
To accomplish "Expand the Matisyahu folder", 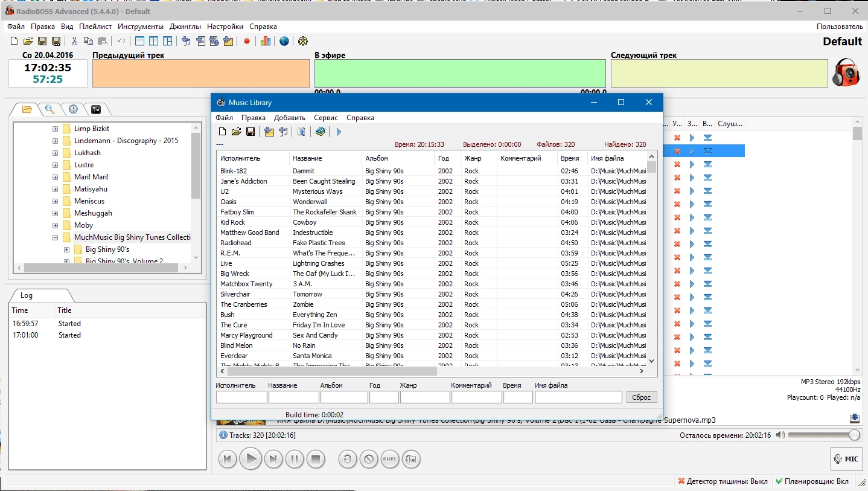I will click(x=55, y=189).
